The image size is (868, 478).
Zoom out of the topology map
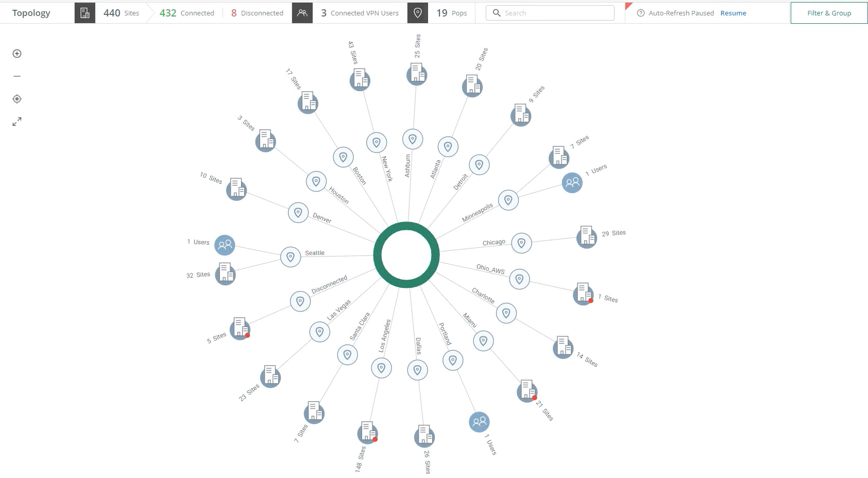(17, 76)
